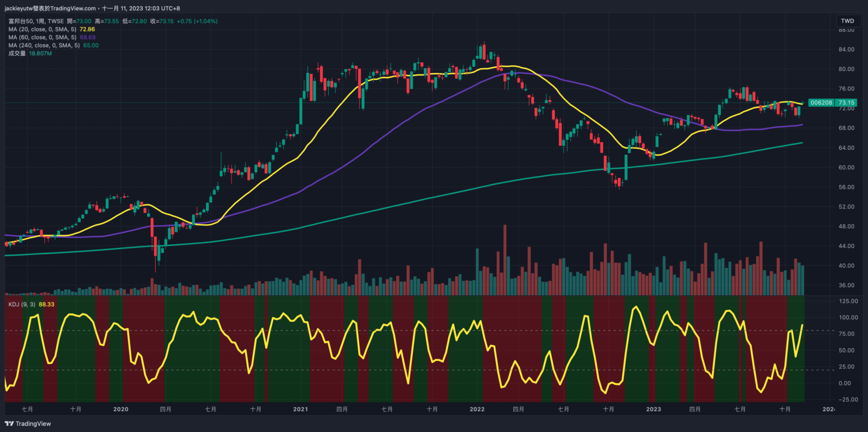The image size is (868, 432).
Task: Select the MA 20 indicator legend
Action: point(42,29)
